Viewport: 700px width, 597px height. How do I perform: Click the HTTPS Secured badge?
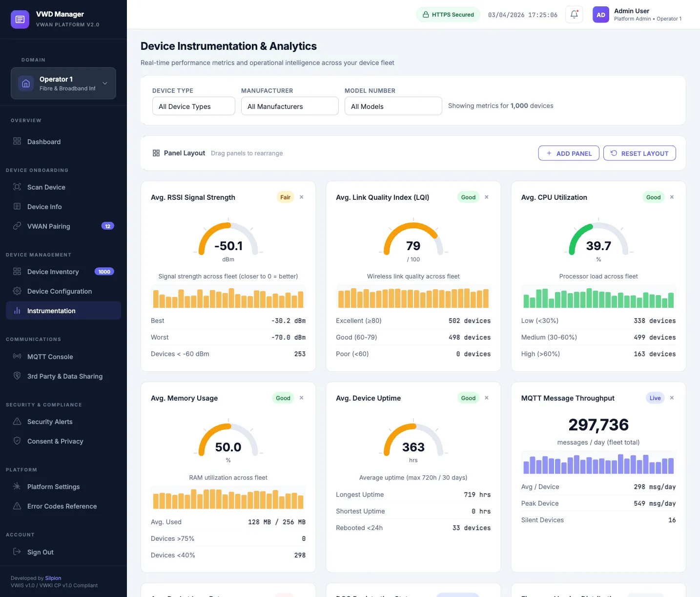tap(448, 14)
